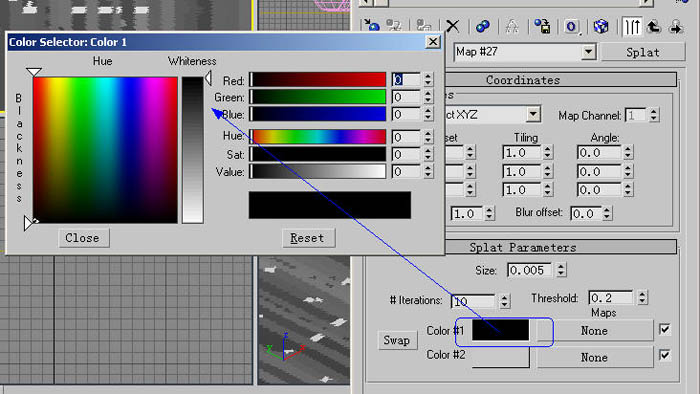This screenshot has height=394, width=700.
Task: Click the Threshold field showing 0.2
Action: click(x=611, y=298)
